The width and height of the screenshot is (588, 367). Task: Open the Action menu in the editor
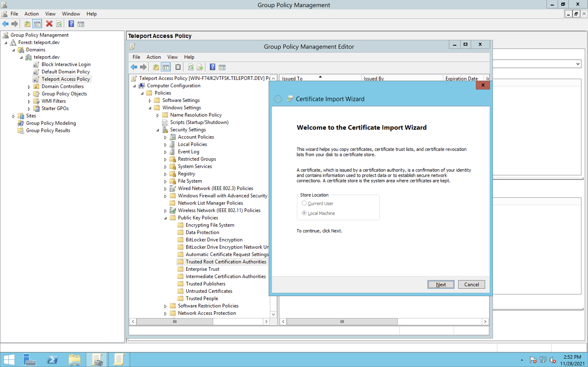tap(153, 57)
